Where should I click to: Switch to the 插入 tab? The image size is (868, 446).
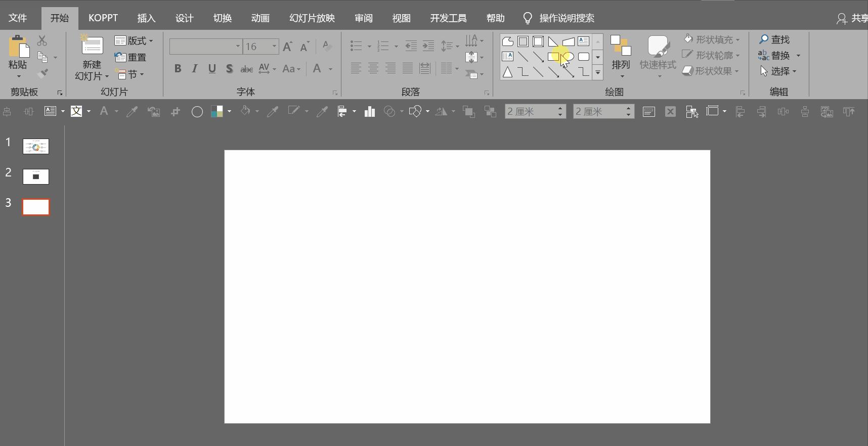pyautogui.click(x=146, y=18)
